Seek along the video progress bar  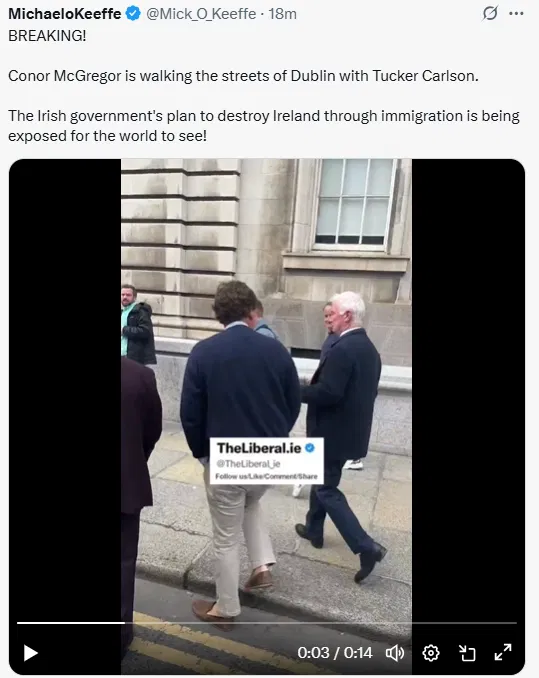coord(267,623)
